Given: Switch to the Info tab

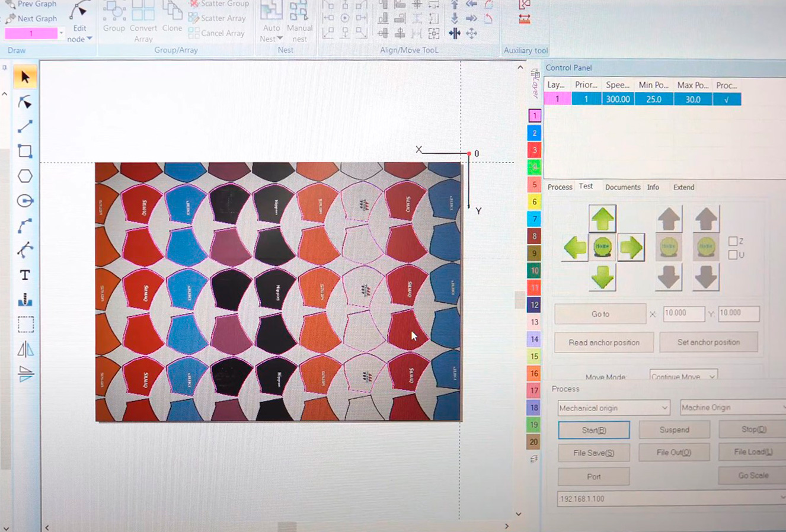Looking at the screenshot, I should (x=653, y=187).
